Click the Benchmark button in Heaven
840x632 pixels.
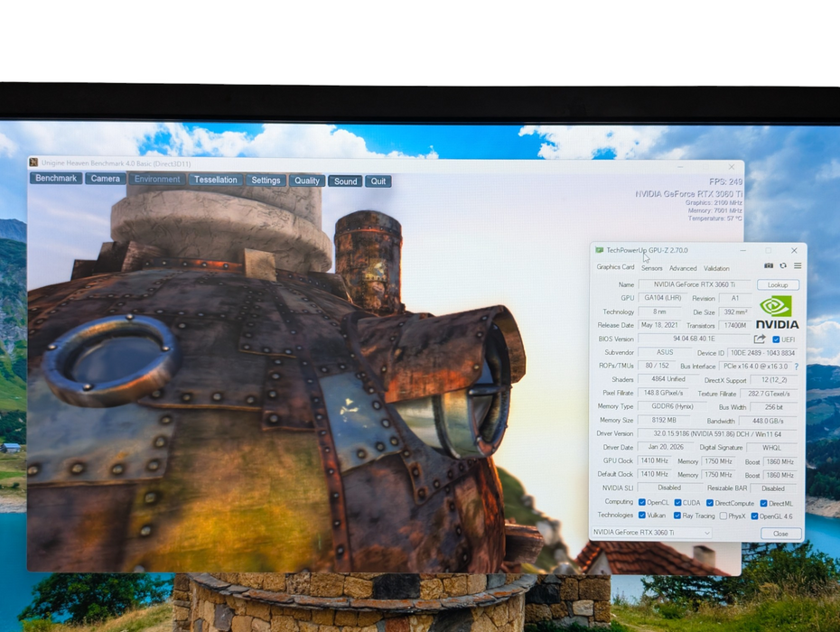pos(56,179)
